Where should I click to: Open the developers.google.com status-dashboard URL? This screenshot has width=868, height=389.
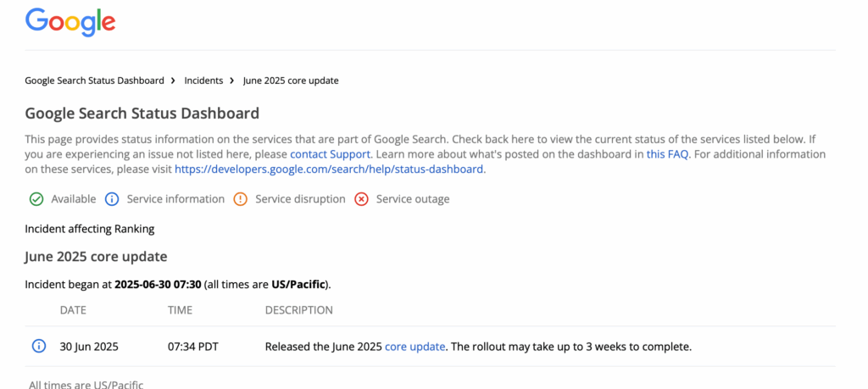[329, 169]
